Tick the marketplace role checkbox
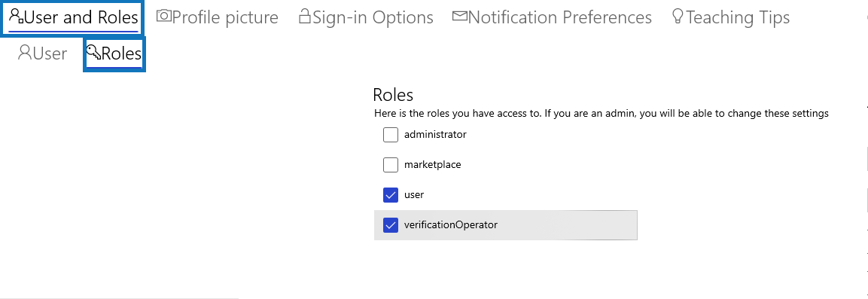Viewport: 868px width, 299px height. pos(391,165)
